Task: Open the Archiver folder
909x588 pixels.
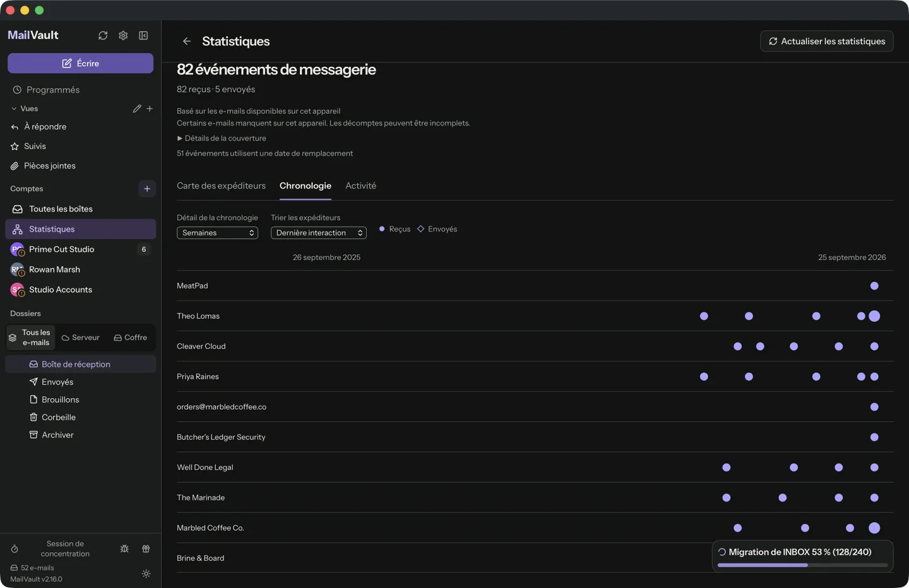Action: click(x=80, y=435)
